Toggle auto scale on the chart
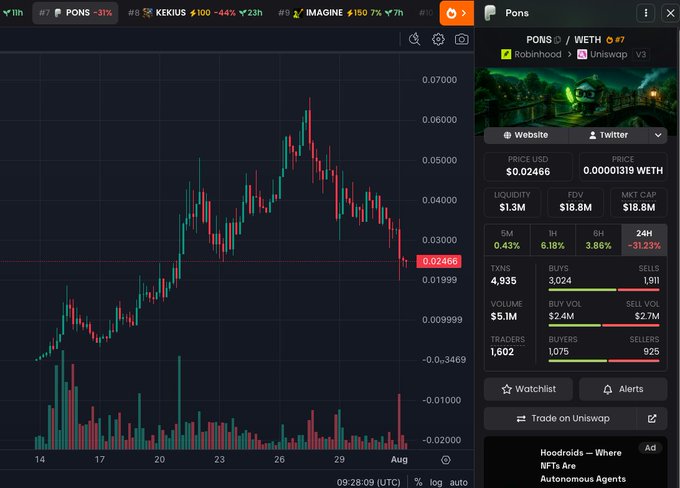This screenshot has height=488, width=680. coord(458,482)
